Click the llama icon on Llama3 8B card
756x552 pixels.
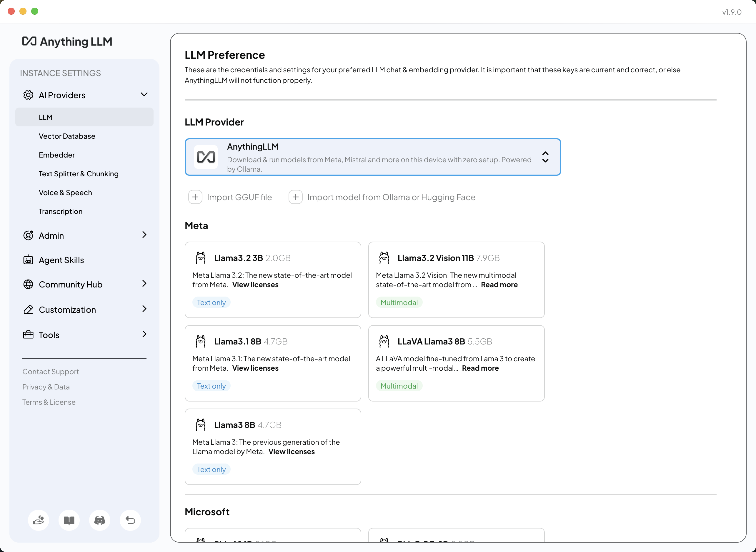pyautogui.click(x=201, y=425)
